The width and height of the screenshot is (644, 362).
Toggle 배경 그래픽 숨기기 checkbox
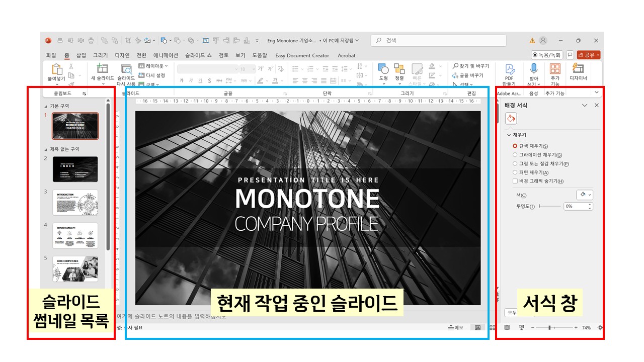coord(515,181)
